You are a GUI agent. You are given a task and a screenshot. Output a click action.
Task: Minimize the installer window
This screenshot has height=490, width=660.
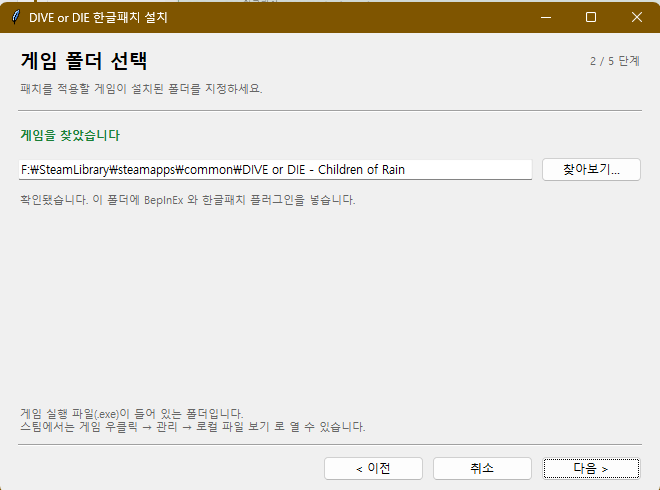click(546, 17)
